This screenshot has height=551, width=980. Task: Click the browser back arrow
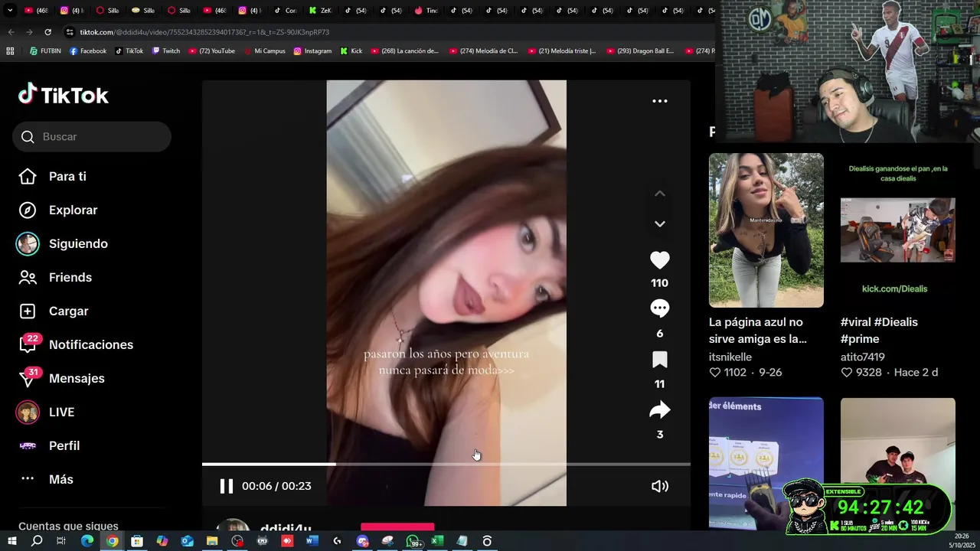[x=11, y=32]
